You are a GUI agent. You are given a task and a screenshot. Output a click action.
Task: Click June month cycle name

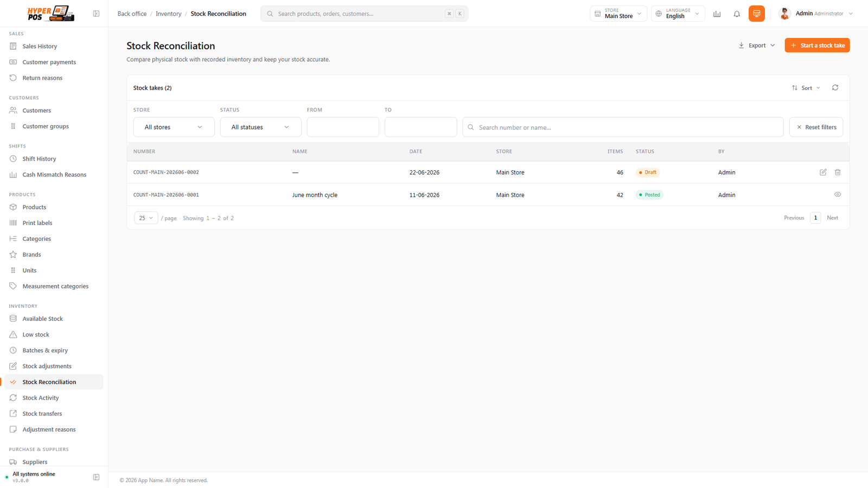pos(315,195)
